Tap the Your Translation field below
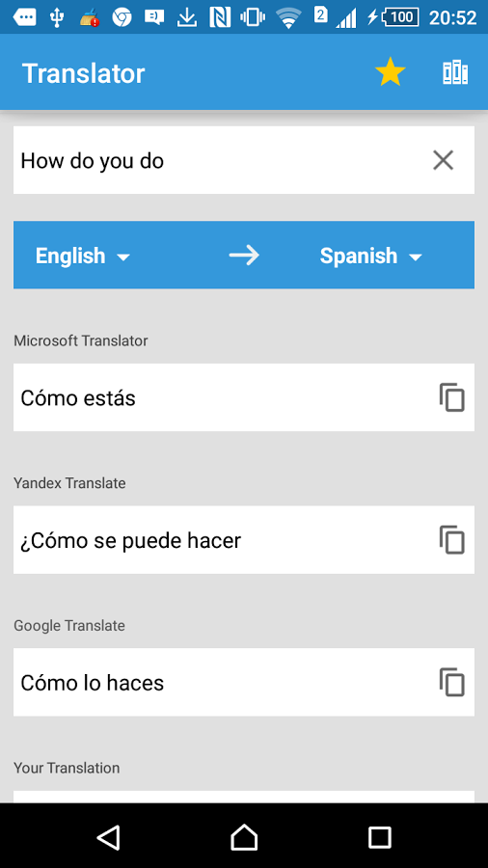This screenshot has height=868, width=488. (x=244, y=797)
